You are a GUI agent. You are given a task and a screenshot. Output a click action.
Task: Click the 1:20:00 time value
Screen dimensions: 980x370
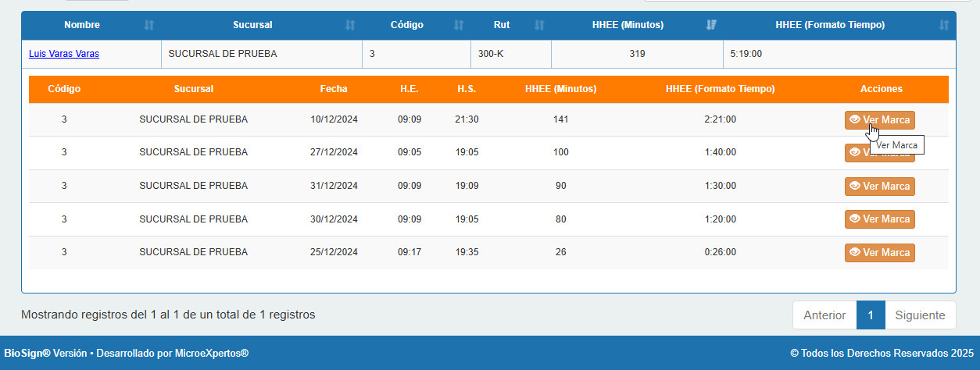click(720, 219)
